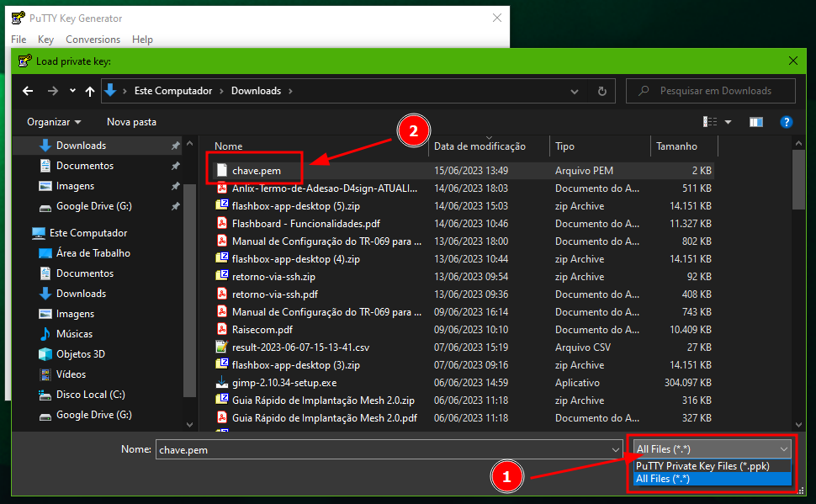Screen dimensions: 816x504
Task: Open recent locations chevron beside forward arrow
Action: tap(72, 91)
